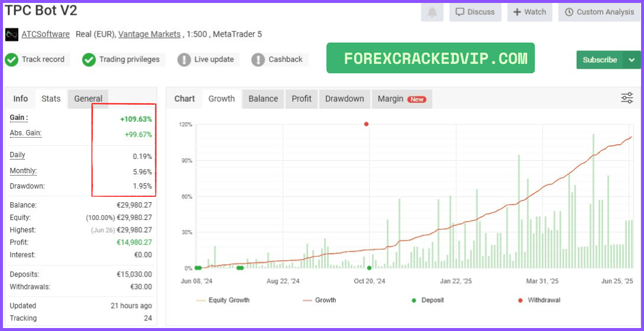
Task: Click the Deposits value €15,030.00
Action: point(135,274)
